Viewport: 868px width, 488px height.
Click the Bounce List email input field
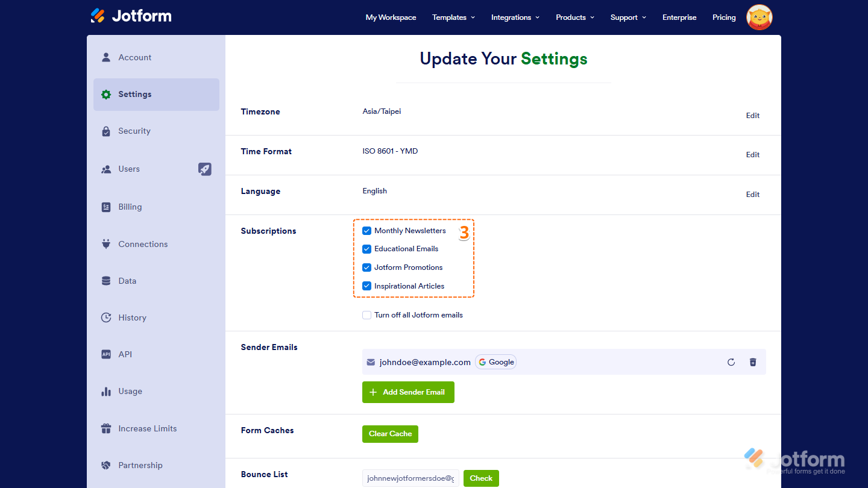(410, 478)
